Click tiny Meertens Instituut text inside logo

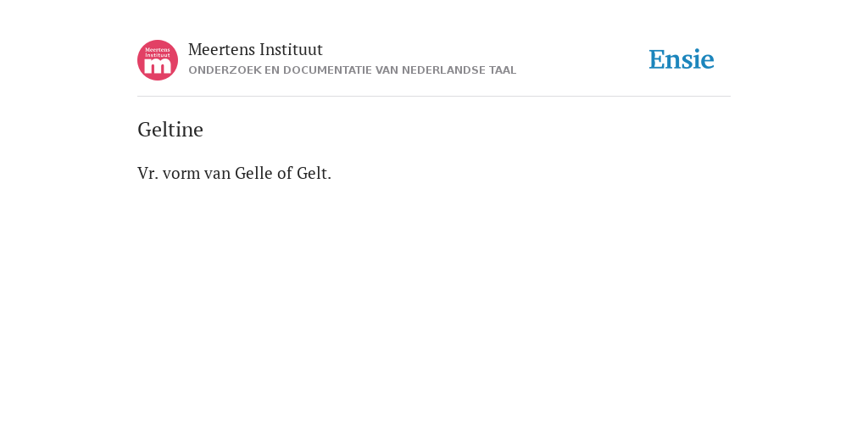pos(158,53)
